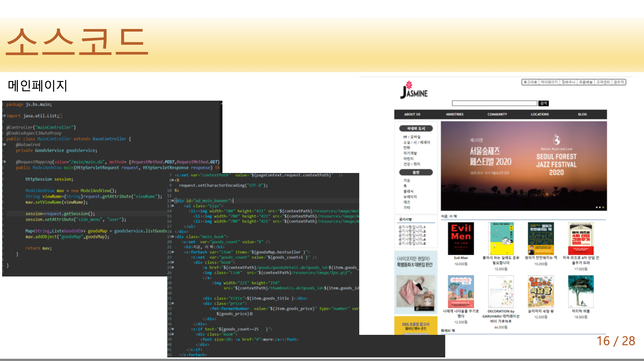Click the slide page number 16 / 28

616,341
